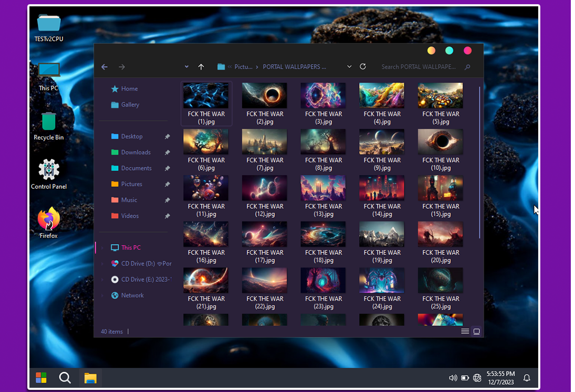Select Downloads in the navigation pane
Viewport: 575px width, 392px height.
(x=135, y=152)
